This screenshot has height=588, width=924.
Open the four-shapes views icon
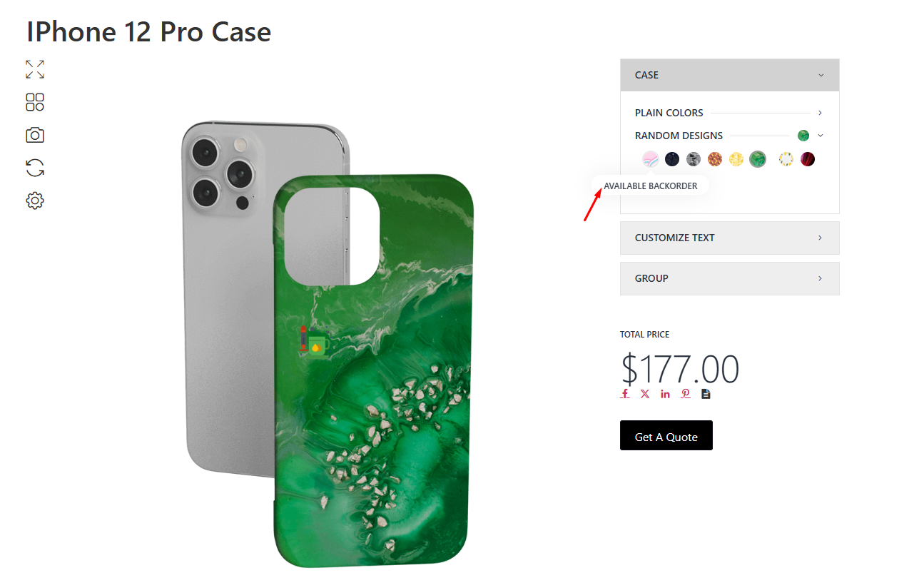pos(35,102)
